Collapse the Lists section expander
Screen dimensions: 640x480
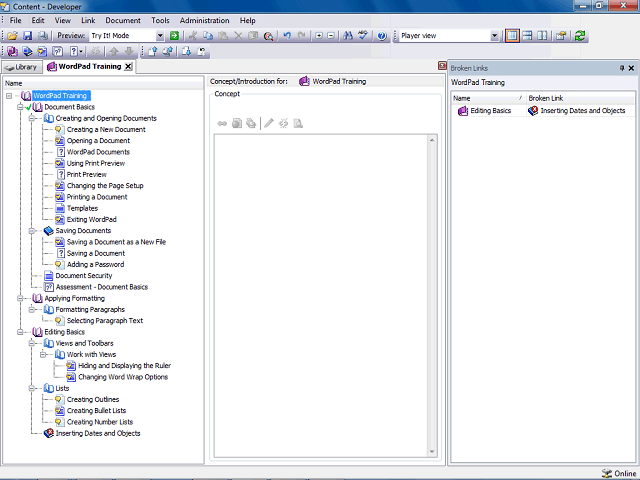pos(31,389)
